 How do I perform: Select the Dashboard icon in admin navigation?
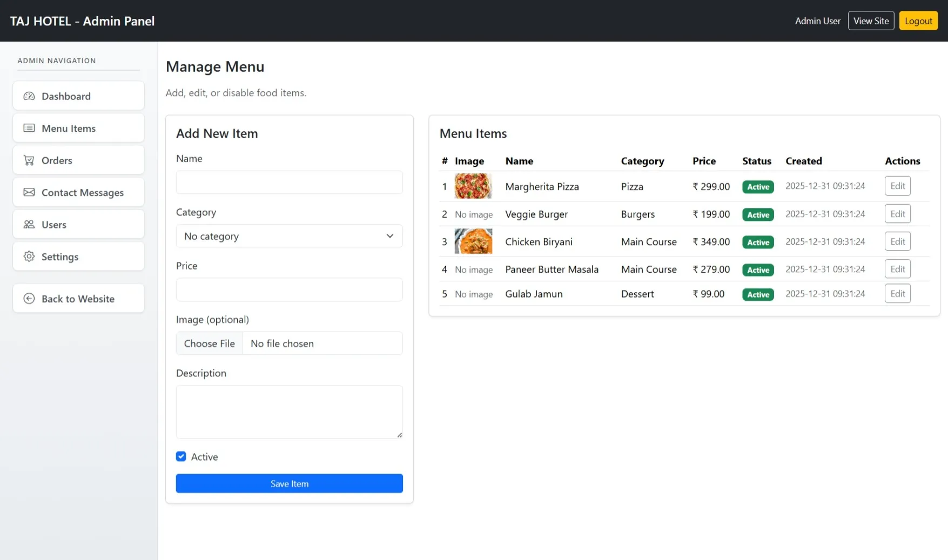(29, 96)
